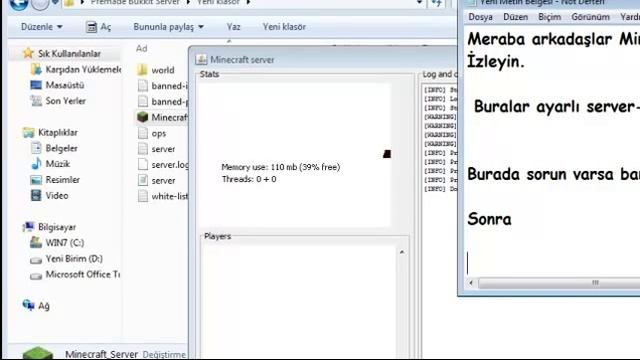640x360 pixels.
Task: Click the Memory use stats text
Action: pos(280,167)
